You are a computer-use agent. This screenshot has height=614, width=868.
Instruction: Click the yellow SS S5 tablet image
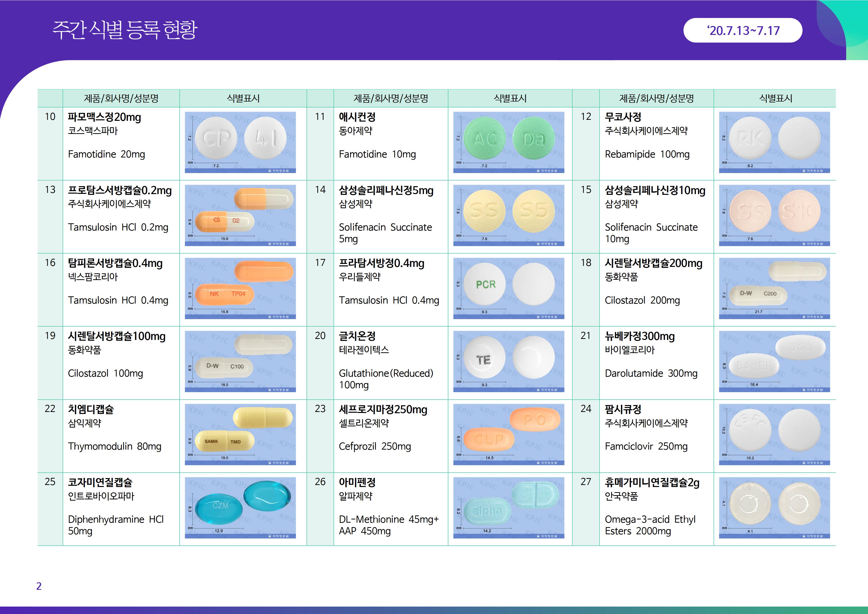pos(508,215)
